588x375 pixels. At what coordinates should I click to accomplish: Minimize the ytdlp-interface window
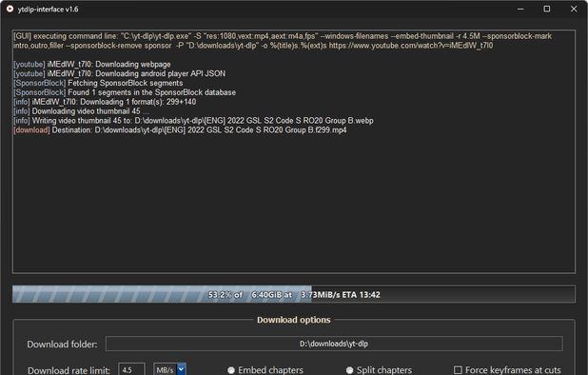[x=520, y=9]
